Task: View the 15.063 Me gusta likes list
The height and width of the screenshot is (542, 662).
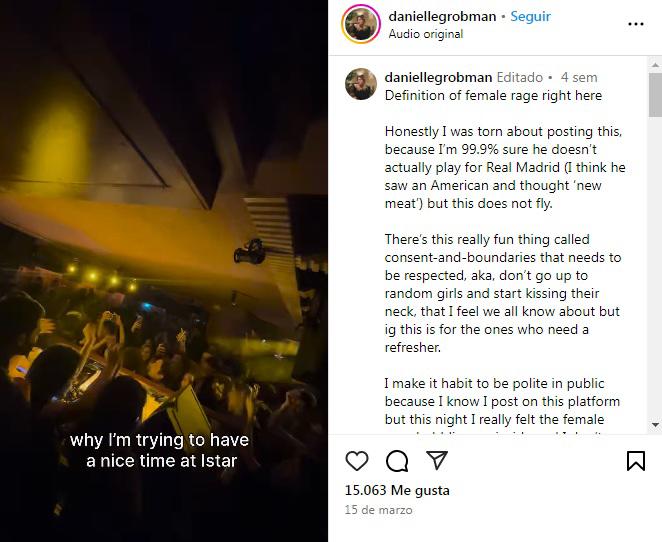Action: click(x=397, y=490)
